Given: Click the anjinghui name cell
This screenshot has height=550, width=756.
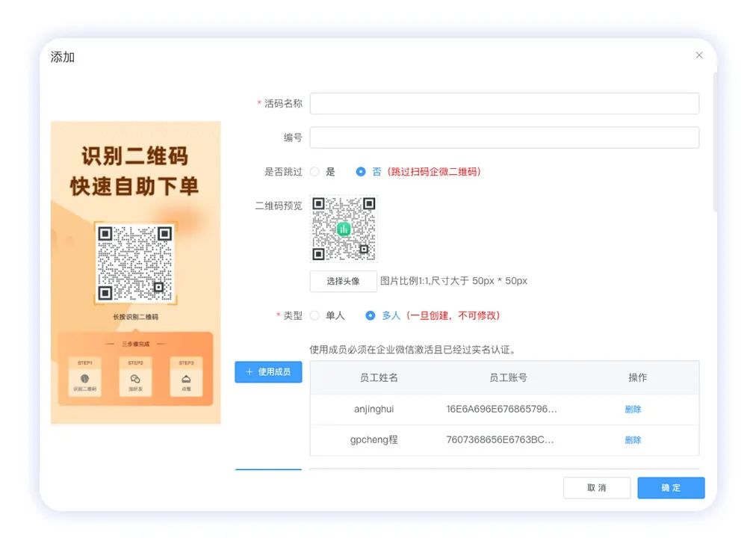Looking at the screenshot, I should tap(374, 409).
